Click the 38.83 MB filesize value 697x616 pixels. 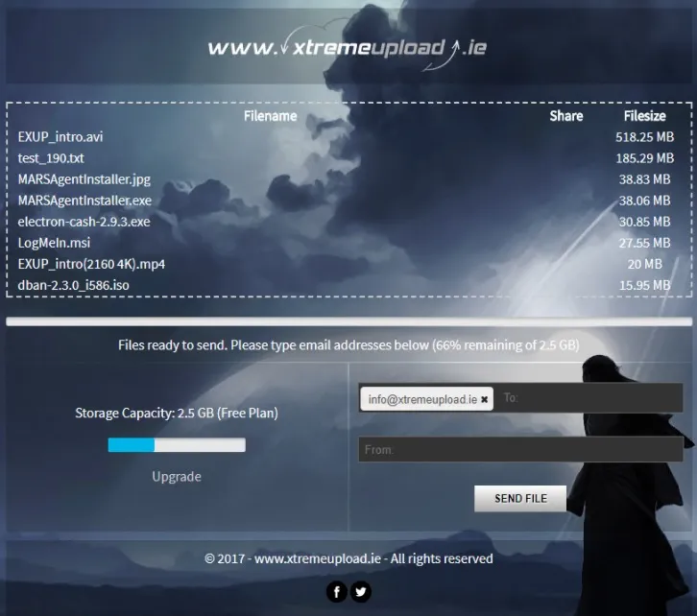pyautogui.click(x=644, y=179)
